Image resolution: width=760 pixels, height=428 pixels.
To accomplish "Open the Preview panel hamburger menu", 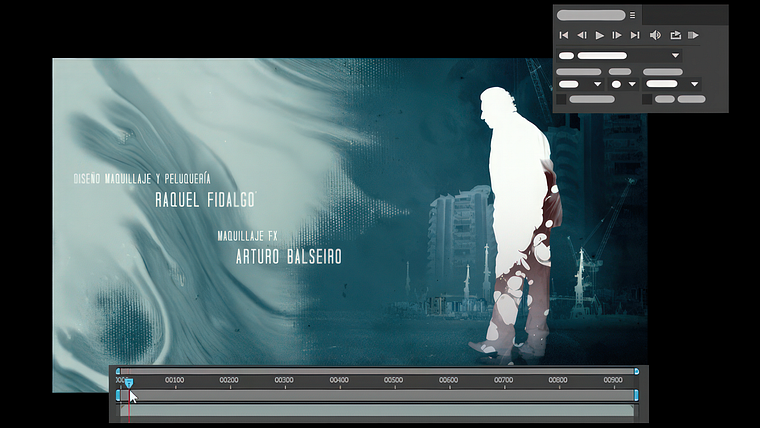I will click(x=633, y=15).
